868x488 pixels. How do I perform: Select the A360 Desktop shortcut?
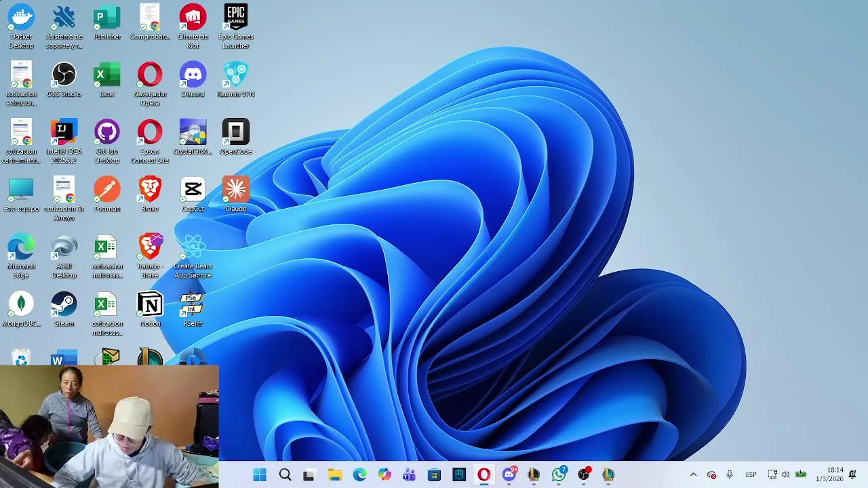tap(64, 257)
